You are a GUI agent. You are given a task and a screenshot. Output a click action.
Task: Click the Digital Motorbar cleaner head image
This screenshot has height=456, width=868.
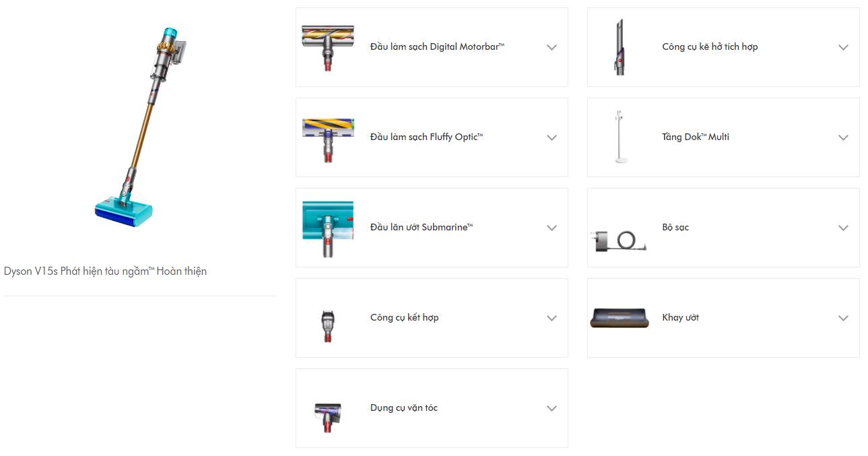(x=328, y=47)
